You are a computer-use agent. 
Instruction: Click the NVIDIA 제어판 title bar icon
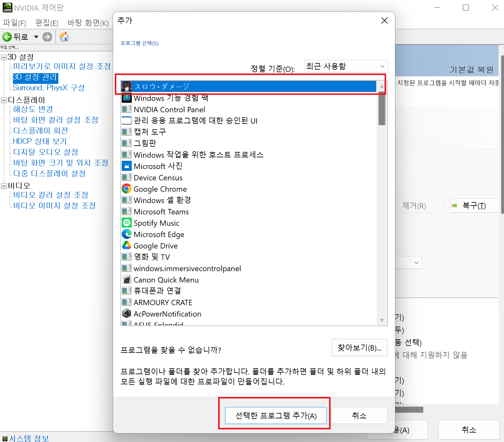point(7,8)
